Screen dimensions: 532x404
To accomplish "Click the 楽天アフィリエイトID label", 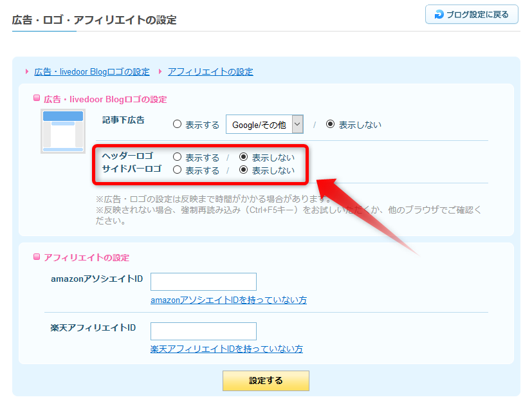I will click(x=93, y=327).
